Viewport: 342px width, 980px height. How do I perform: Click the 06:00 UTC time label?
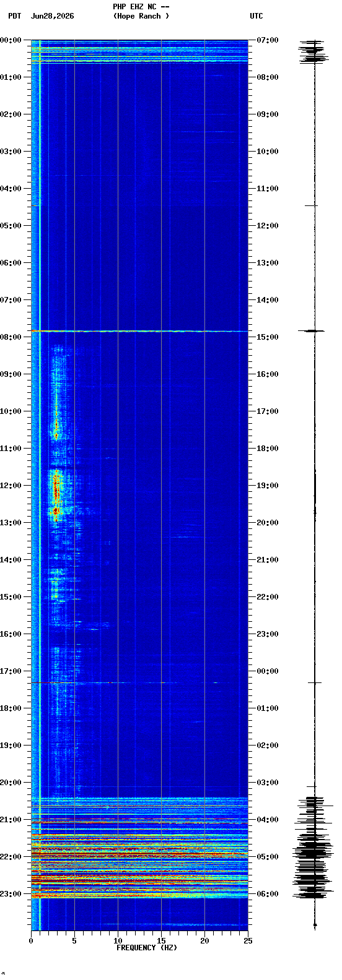tap(267, 893)
